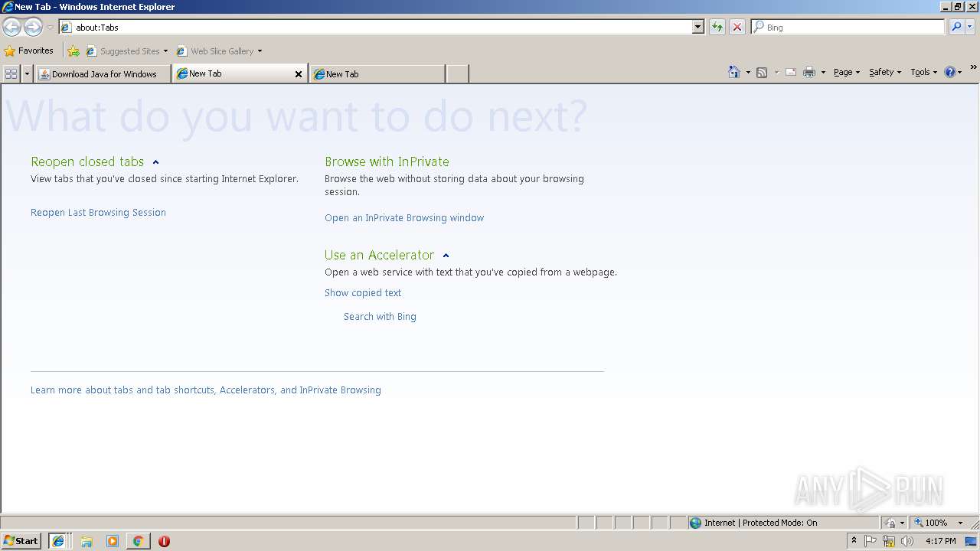This screenshot has width=980, height=551.
Task: Click Search with Bing accelerator
Action: (x=380, y=317)
